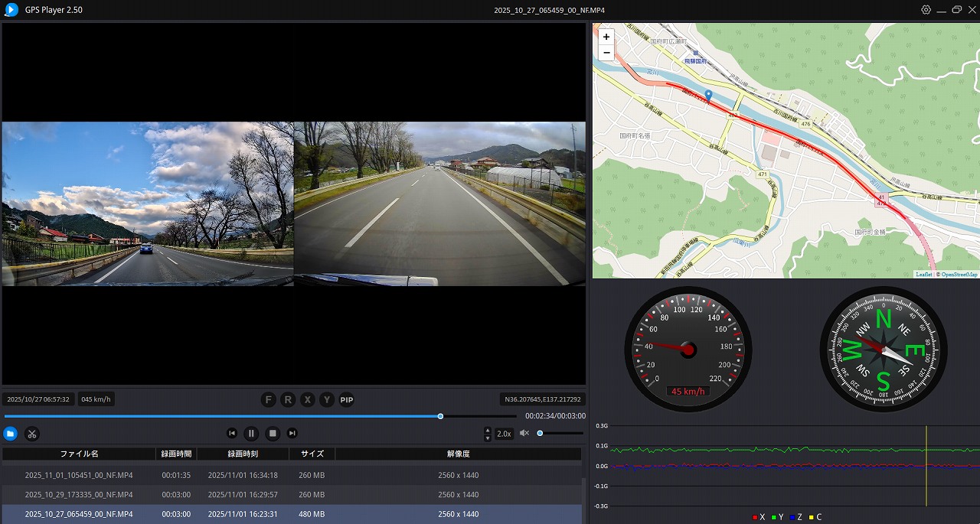Select file 2025_11_01_105451_00_NF.MP4
The height and width of the screenshot is (524, 980).
click(x=79, y=475)
